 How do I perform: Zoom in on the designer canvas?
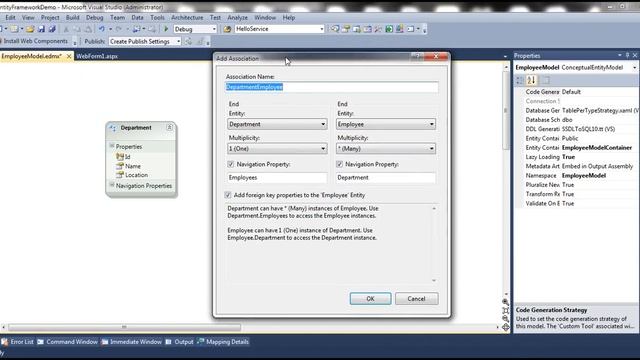tap(505, 302)
